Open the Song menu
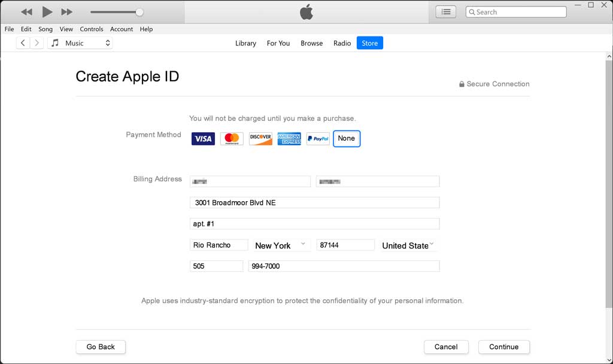This screenshot has width=613, height=364. coord(45,29)
